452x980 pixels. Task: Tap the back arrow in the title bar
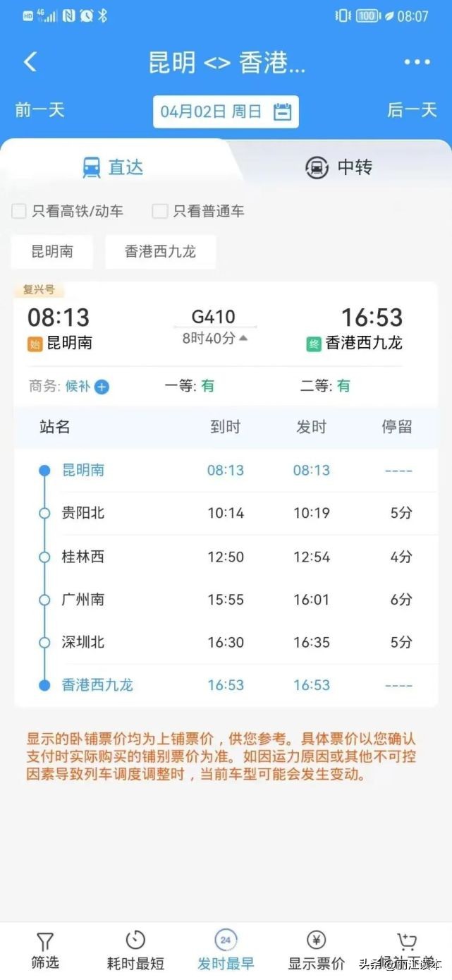pyautogui.click(x=30, y=62)
